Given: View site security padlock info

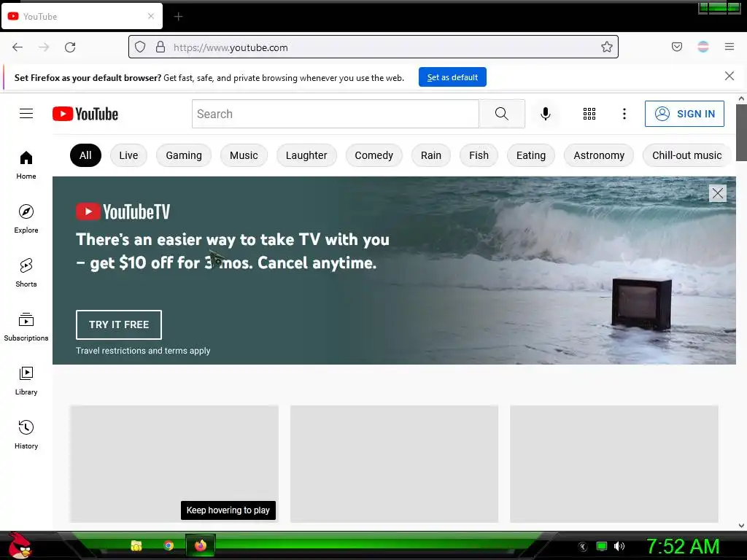Looking at the screenshot, I should [x=160, y=47].
